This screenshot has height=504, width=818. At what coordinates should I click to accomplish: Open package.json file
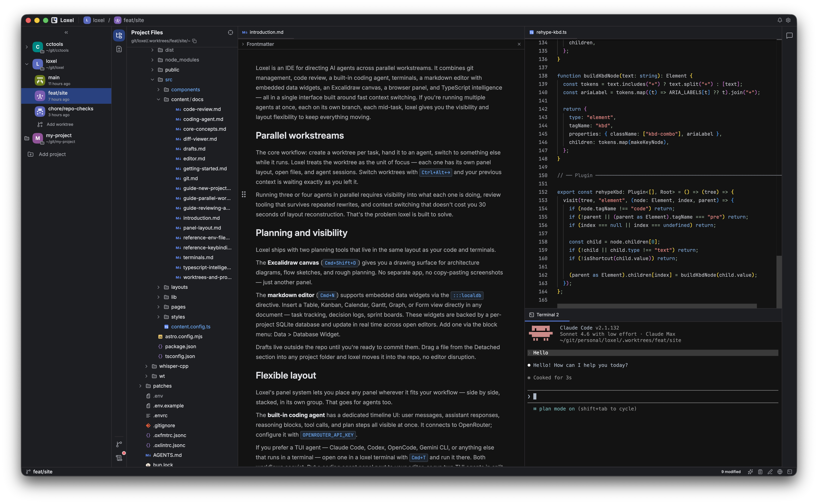point(180,347)
